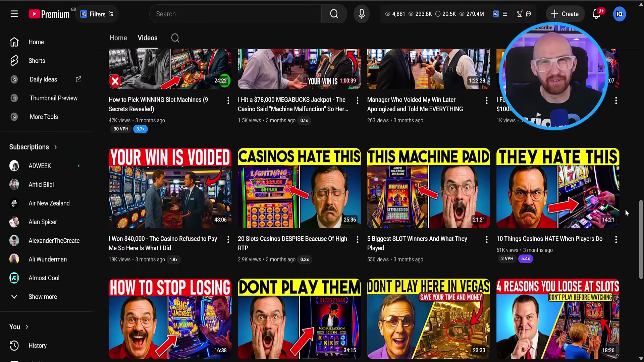The width and height of the screenshot is (644, 362).
Task: Click the 293.8K stat in vidIQ bar
Action: pyautogui.click(x=420, y=14)
